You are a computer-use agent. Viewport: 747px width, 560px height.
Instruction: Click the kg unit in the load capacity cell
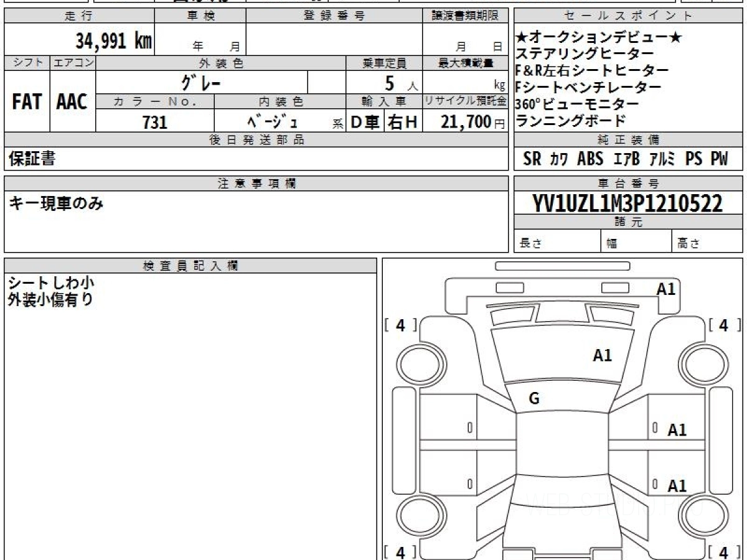[499, 86]
